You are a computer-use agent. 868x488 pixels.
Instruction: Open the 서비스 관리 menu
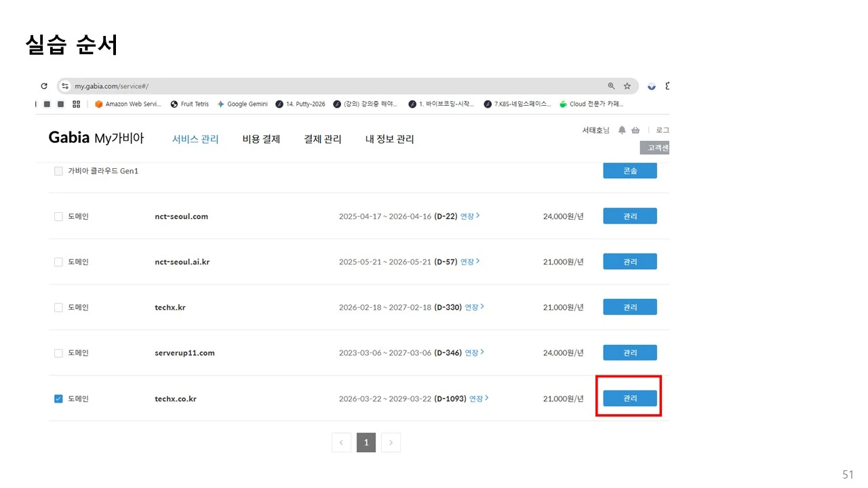point(195,139)
